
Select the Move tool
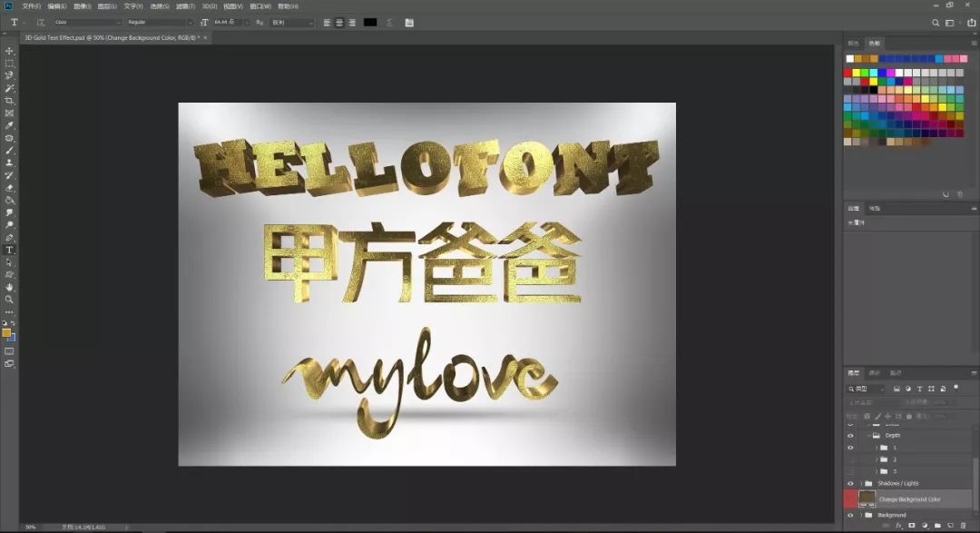point(10,51)
